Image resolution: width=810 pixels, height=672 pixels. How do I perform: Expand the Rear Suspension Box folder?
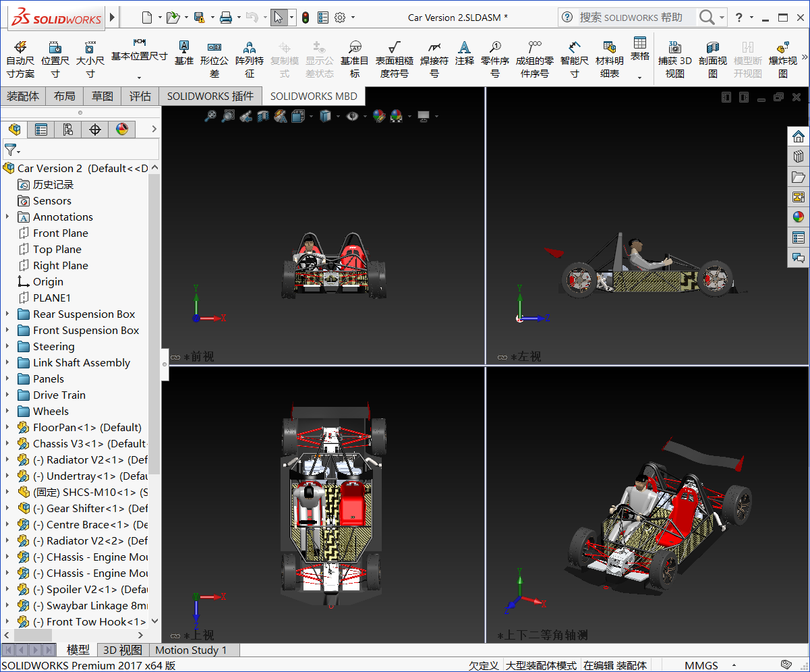(7, 314)
